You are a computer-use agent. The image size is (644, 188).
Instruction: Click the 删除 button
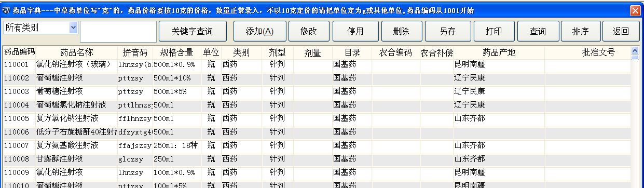(401, 31)
